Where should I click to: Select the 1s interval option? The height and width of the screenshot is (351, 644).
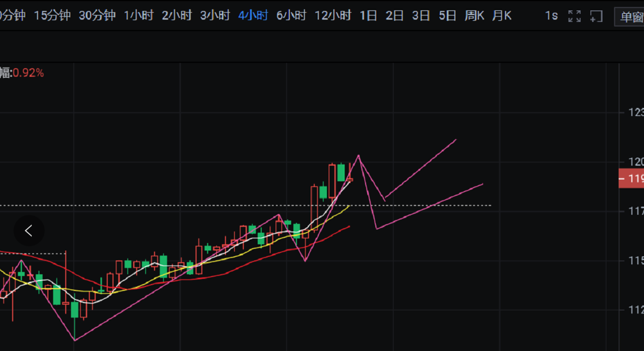pyautogui.click(x=552, y=16)
